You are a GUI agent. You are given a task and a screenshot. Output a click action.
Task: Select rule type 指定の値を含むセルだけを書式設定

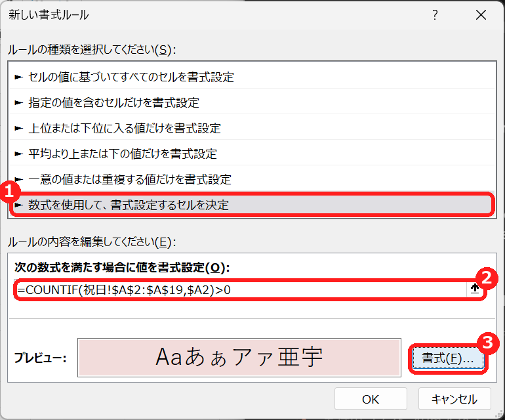[x=252, y=102]
